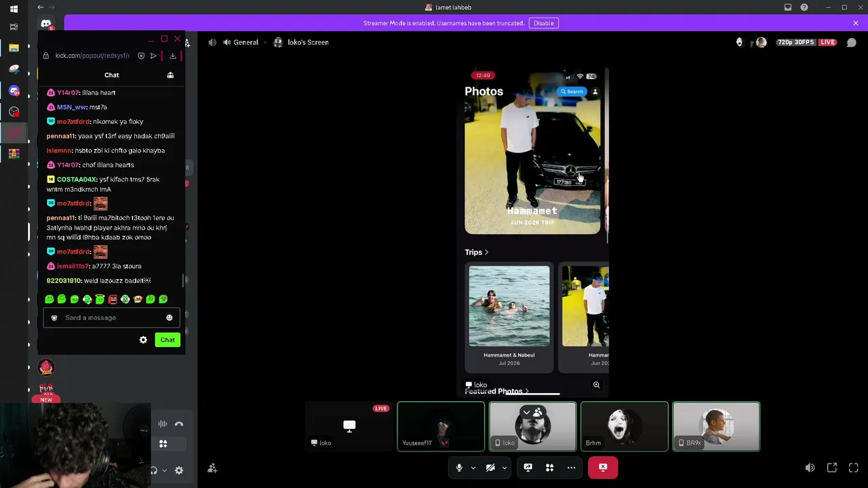Dismiss the Streamer Mode banner
Viewport: 868px width, 488px height.
(x=856, y=23)
